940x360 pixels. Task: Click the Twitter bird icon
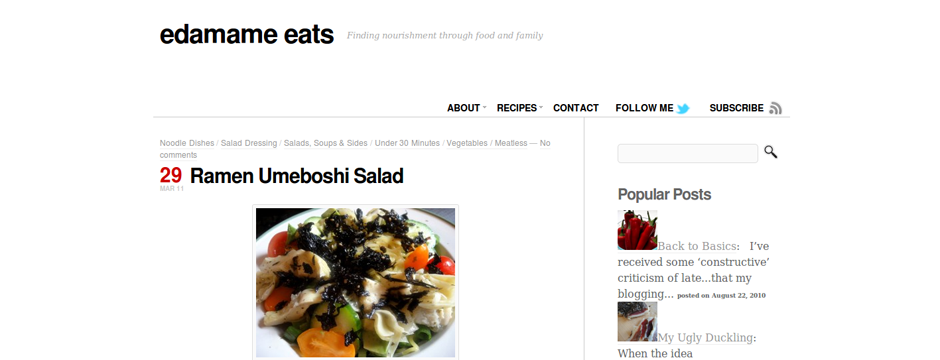683,108
